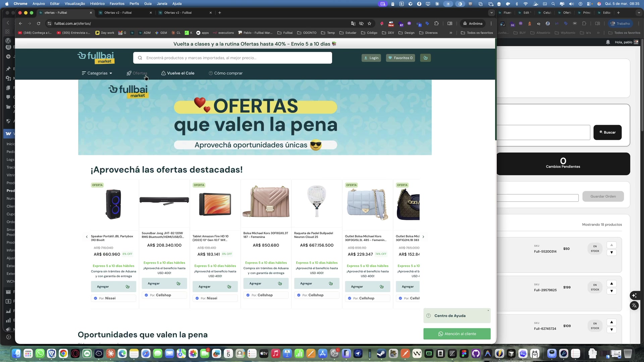
Task: Click previous arrow on the products carousel
Action: (87, 237)
